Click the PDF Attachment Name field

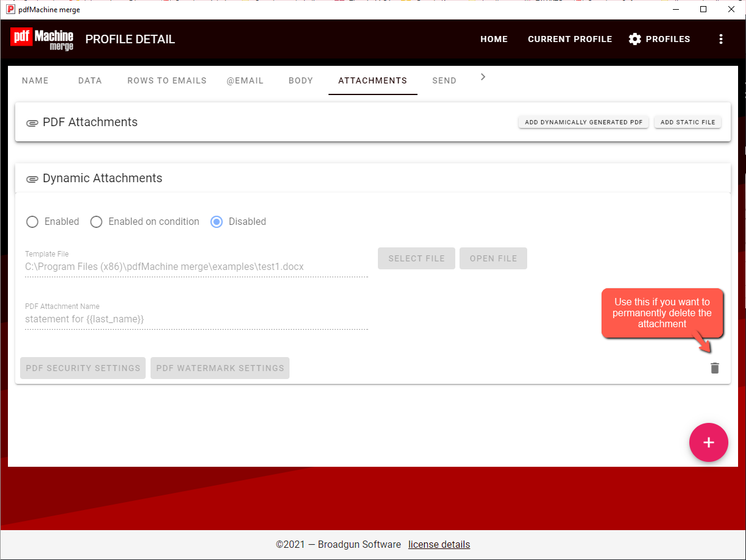196,319
